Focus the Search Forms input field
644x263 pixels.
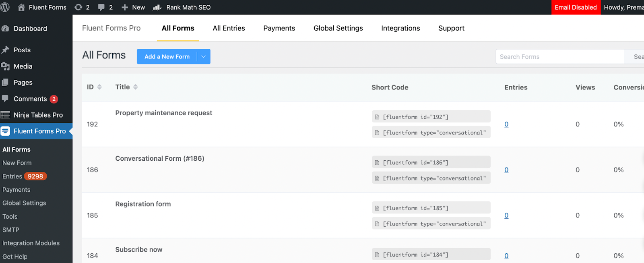click(559, 57)
